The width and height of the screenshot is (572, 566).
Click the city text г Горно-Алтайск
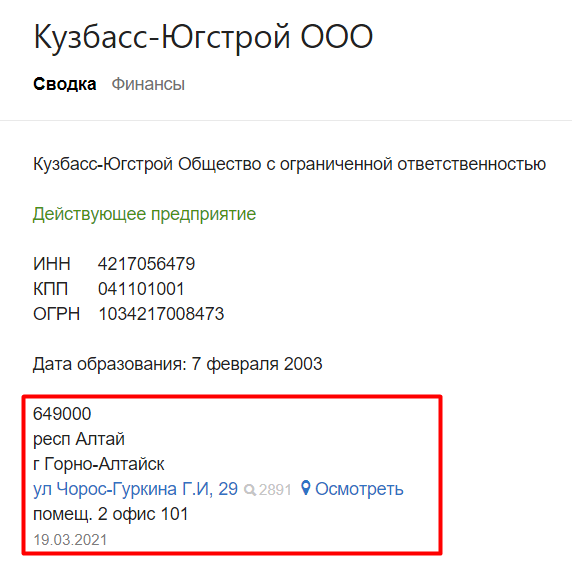[98, 464]
